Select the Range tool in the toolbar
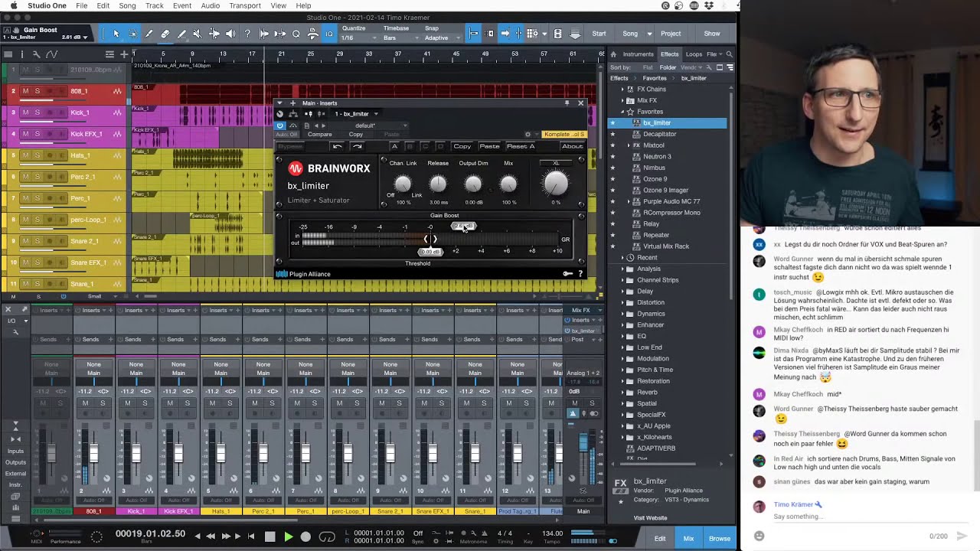Image resolution: width=980 pixels, height=551 pixels. (x=132, y=34)
